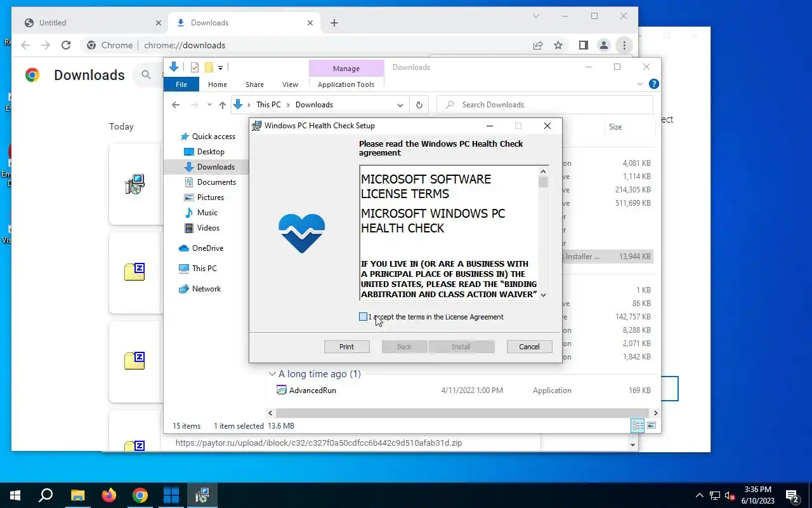Image resolution: width=812 pixels, height=508 pixels.
Task: Open the Application Tools tab
Action: (x=346, y=84)
